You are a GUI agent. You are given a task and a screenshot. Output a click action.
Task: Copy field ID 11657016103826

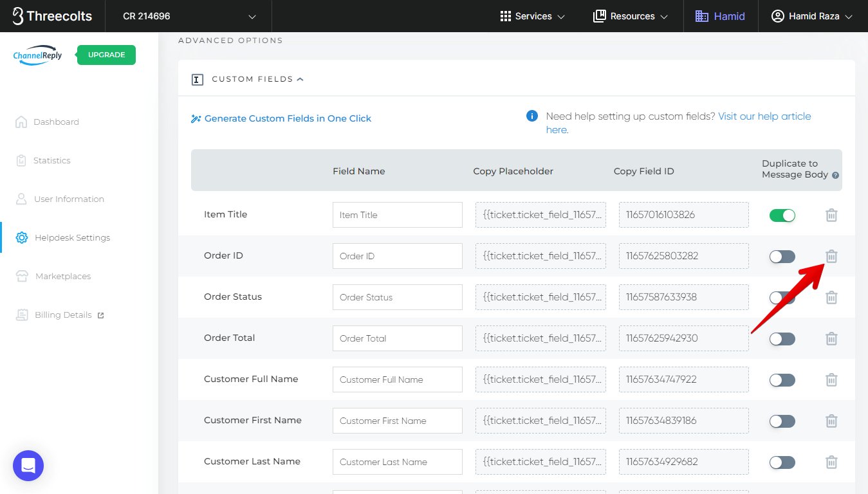684,215
